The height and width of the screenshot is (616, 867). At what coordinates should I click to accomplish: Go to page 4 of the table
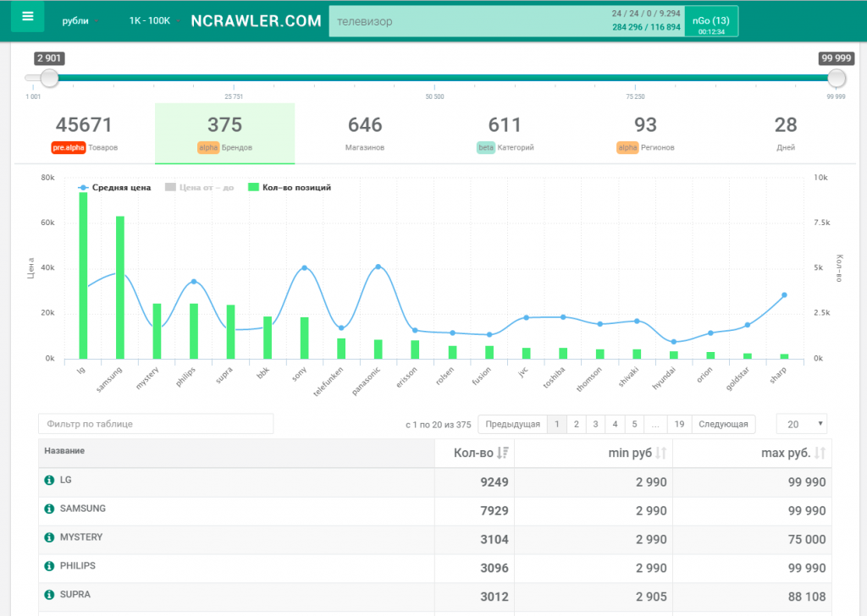tap(615, 424)
